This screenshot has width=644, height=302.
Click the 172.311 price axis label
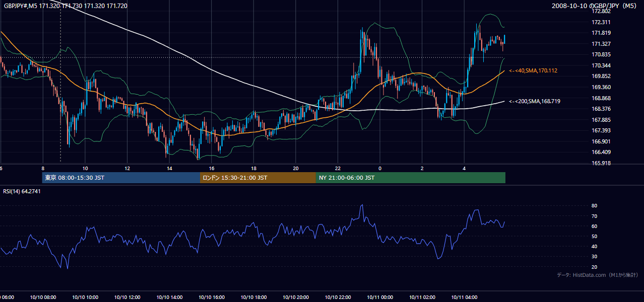click(601, 22)
